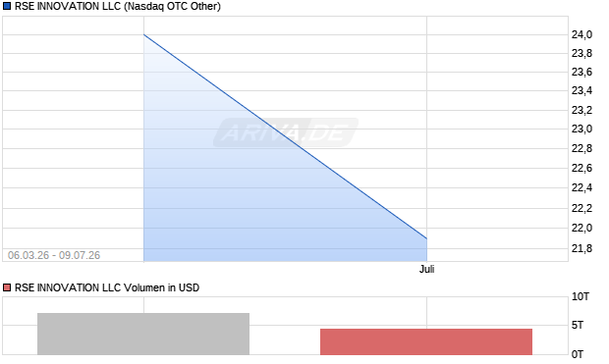Click the chart title RSE INNOVATION LLC

(68, 6)
